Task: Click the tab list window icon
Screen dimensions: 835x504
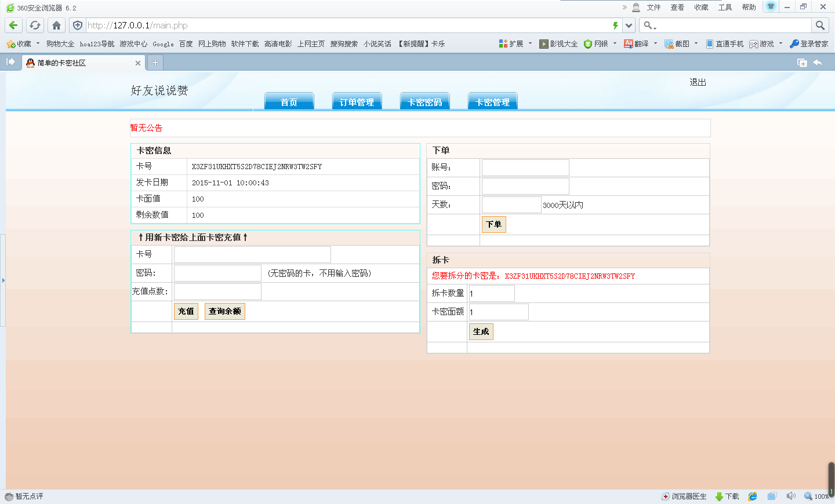Action: pyautogui.click(x=803, y=63)
